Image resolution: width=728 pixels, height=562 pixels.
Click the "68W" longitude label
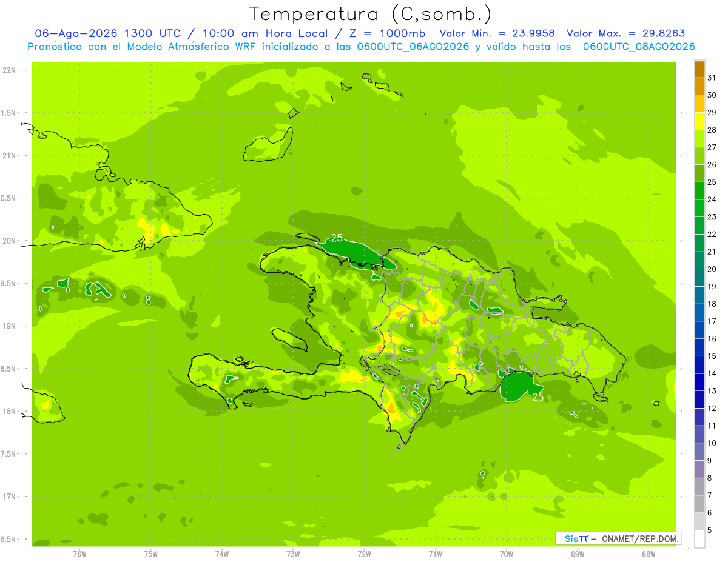click(x=649, y=554)
